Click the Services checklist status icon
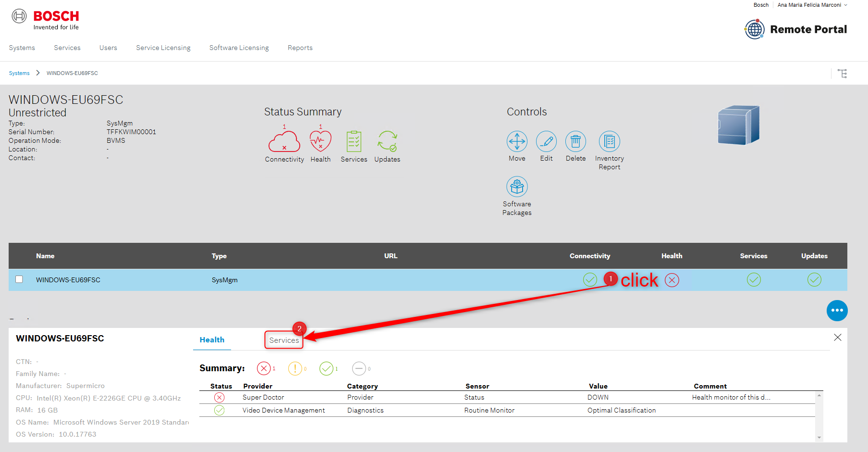868x452 pixels. click(354, 142)
